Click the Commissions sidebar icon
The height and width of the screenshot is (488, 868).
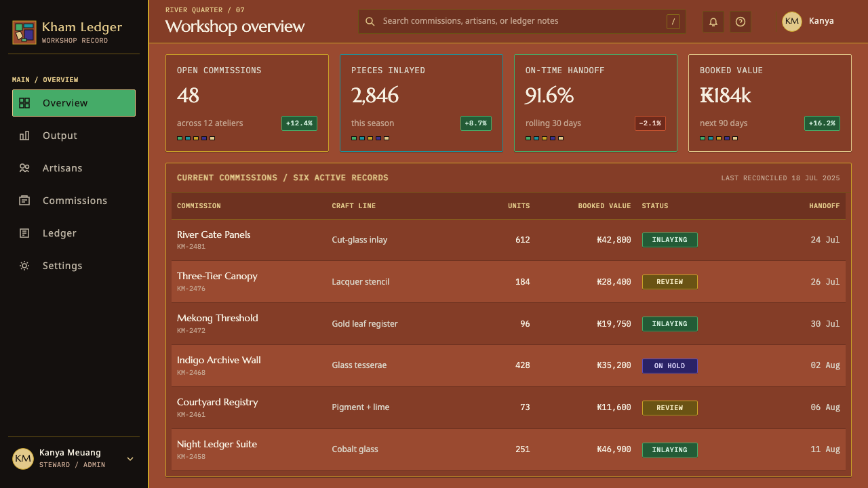point(24,201)
